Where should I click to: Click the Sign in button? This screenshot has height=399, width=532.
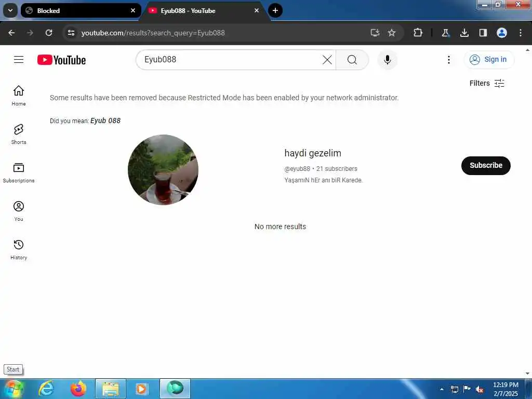(x=489, y=60)
